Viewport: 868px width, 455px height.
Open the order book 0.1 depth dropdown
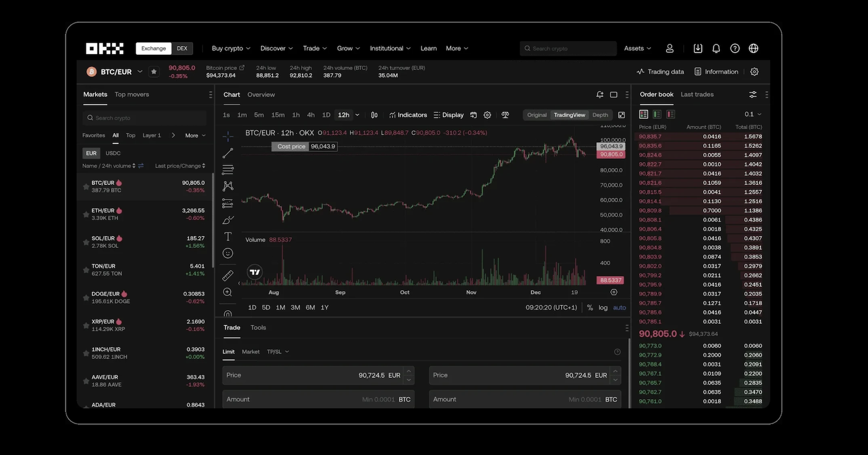[753, 114]
